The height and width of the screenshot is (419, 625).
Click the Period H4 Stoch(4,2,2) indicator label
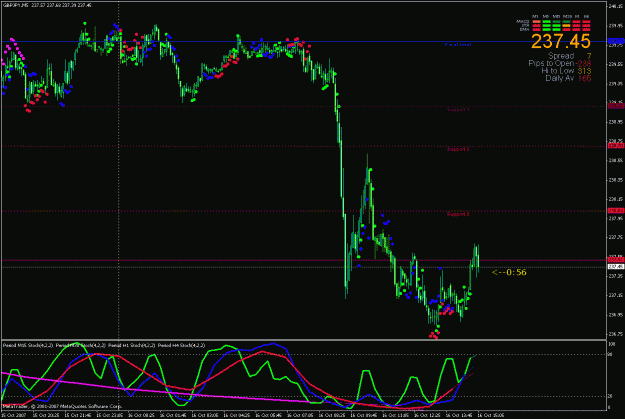click(x=181, y=345)
